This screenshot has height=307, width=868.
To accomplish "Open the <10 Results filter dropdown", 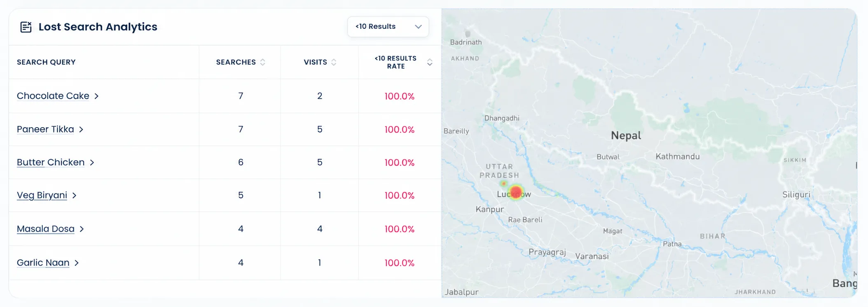I will click(x=388, y=27).
